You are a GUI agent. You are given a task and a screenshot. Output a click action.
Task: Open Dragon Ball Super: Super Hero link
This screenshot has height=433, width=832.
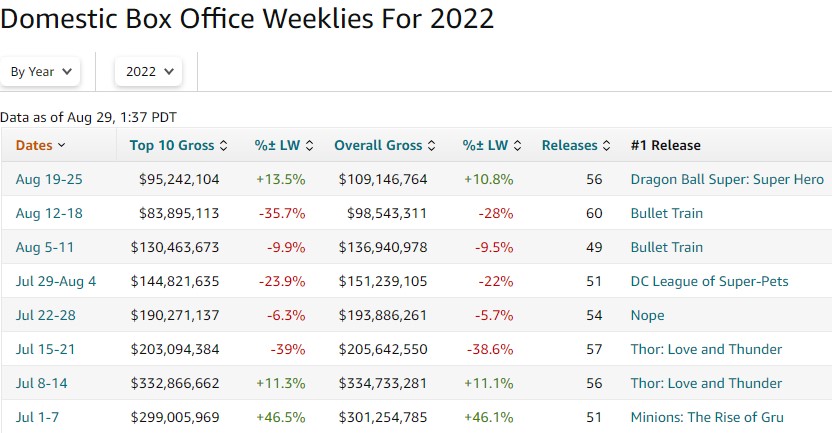(x=727, y=179)
